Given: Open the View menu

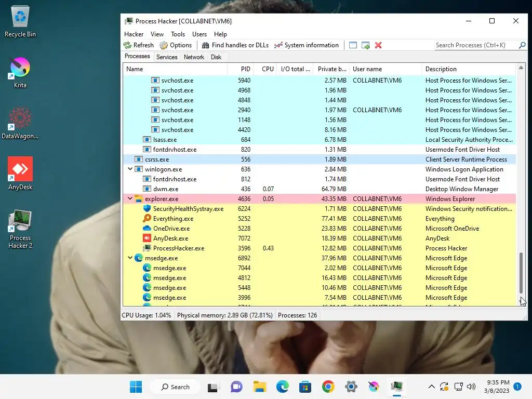Looking at the screenshot, I should 157,34.
